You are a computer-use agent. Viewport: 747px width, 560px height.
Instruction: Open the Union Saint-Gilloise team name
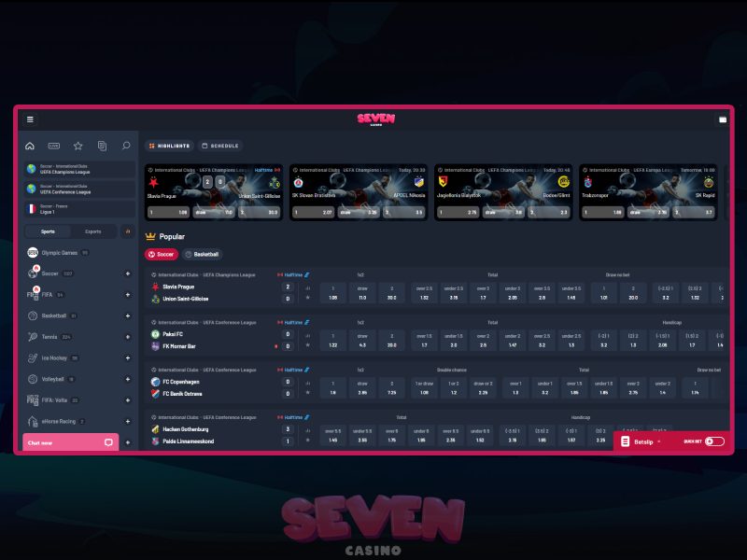(185, 299)
